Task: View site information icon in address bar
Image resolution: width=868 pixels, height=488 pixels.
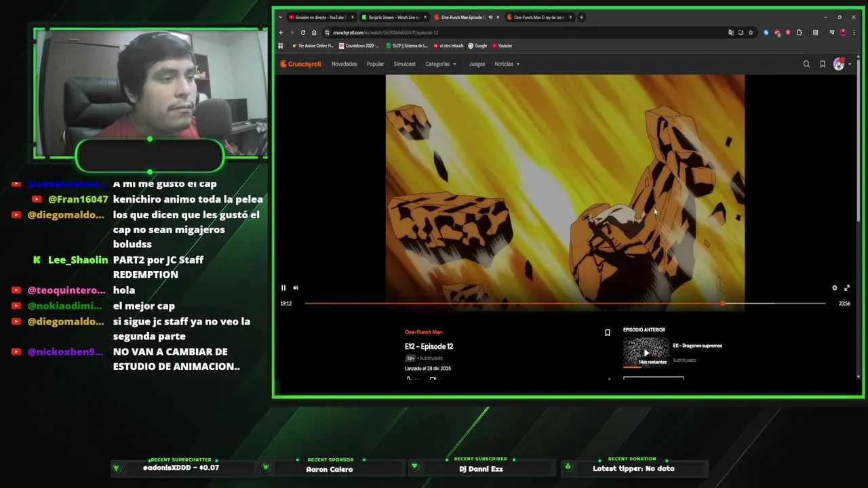Action: tap(327, 33)
